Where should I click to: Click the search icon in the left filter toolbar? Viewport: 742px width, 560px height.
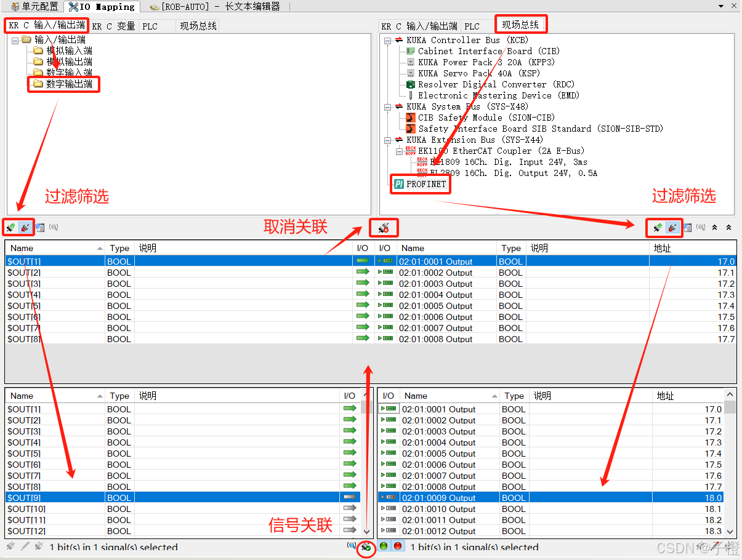[54, 228]
